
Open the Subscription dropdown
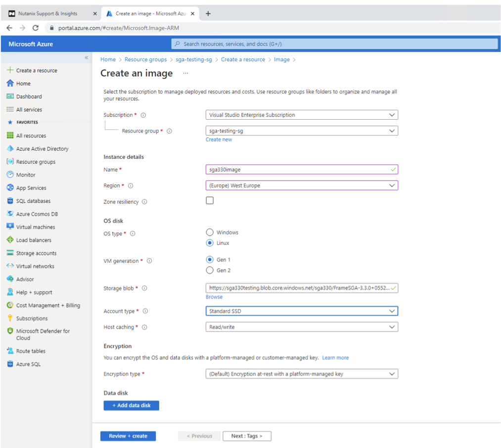tap(301, 115)
